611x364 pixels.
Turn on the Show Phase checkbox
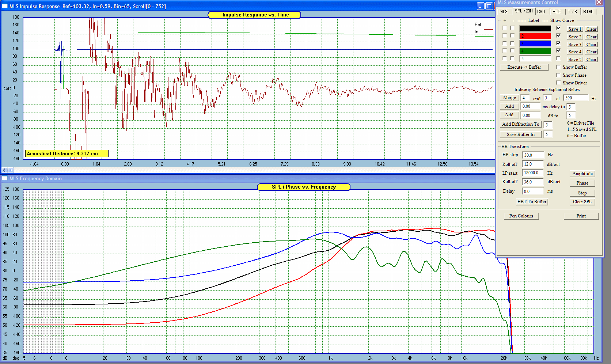(x=558, y=75)
